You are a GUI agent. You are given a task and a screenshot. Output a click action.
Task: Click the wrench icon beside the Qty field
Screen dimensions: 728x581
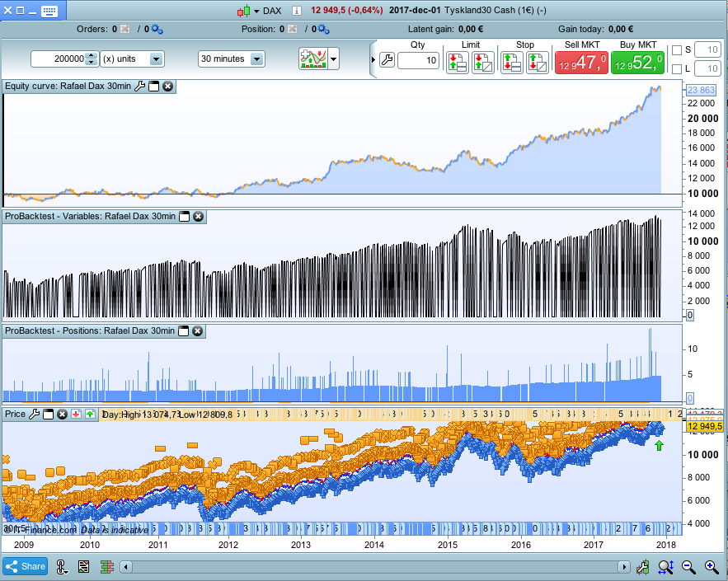pos(387,60)
